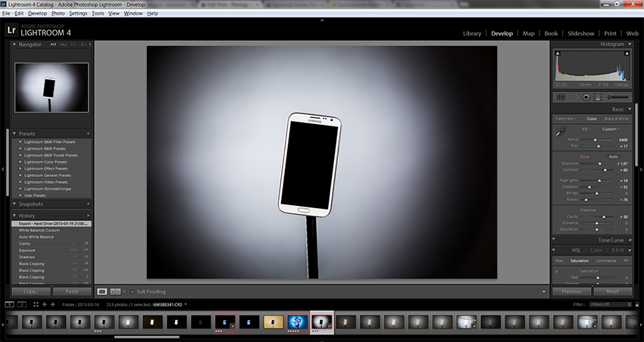Collapse the Histogram panel
Image resolution: width=644 pixels, height=342 pixels.
(629, 44)
